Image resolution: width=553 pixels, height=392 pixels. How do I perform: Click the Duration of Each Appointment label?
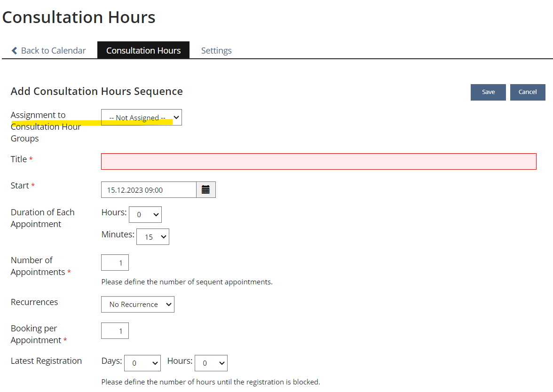[42, 218]
